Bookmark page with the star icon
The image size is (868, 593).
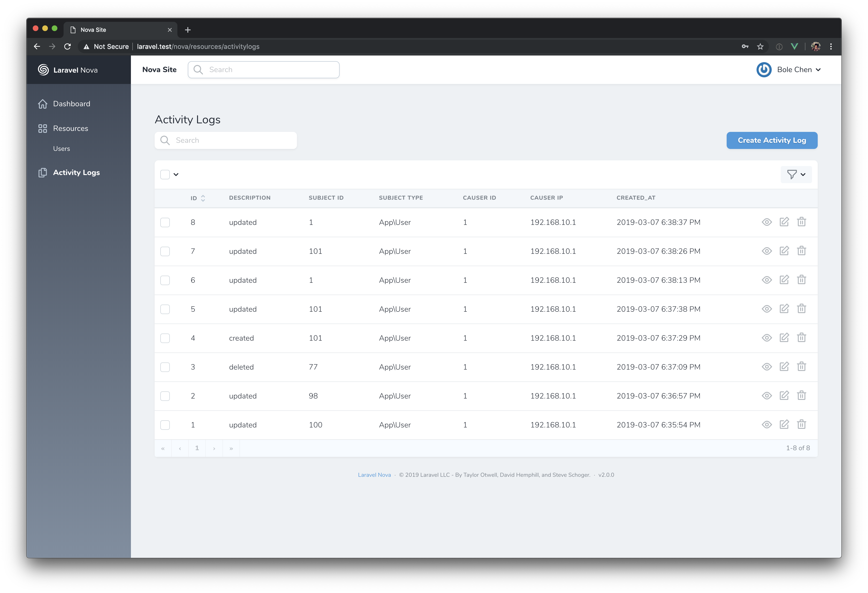click(760, 46)
